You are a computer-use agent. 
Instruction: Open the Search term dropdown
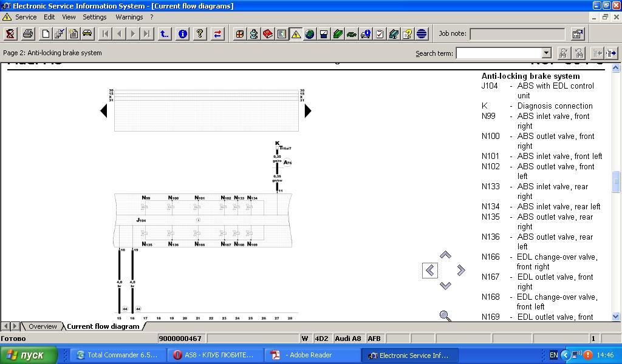(x=546, y=53)
